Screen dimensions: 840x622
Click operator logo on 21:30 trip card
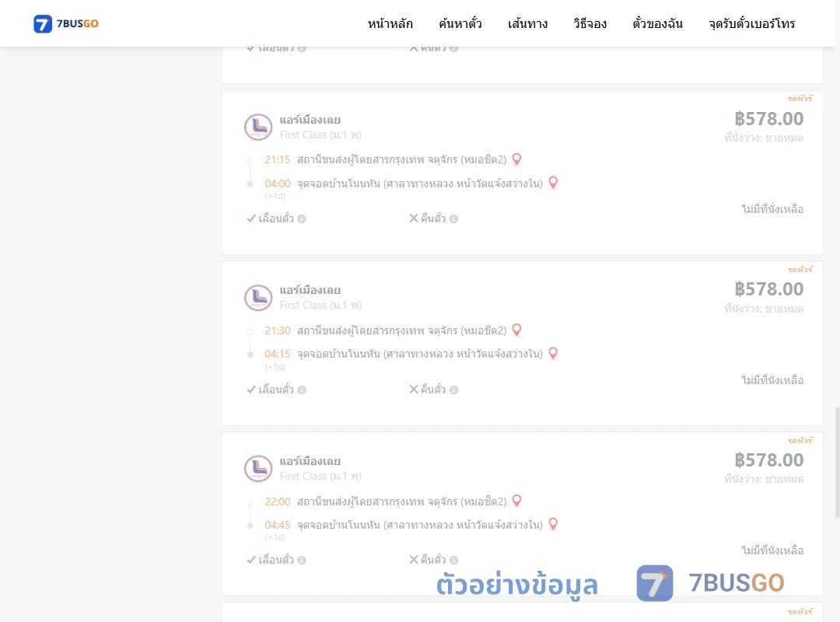[258, 297]
